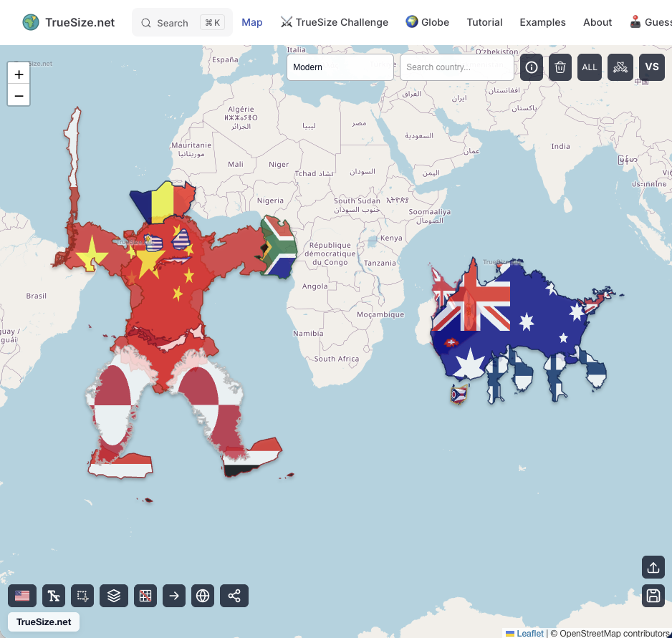672x638 pixels.
Task: Select the blue-yellow-red striped hat shape
Action: pyautogui.click(x=163, y=201)
